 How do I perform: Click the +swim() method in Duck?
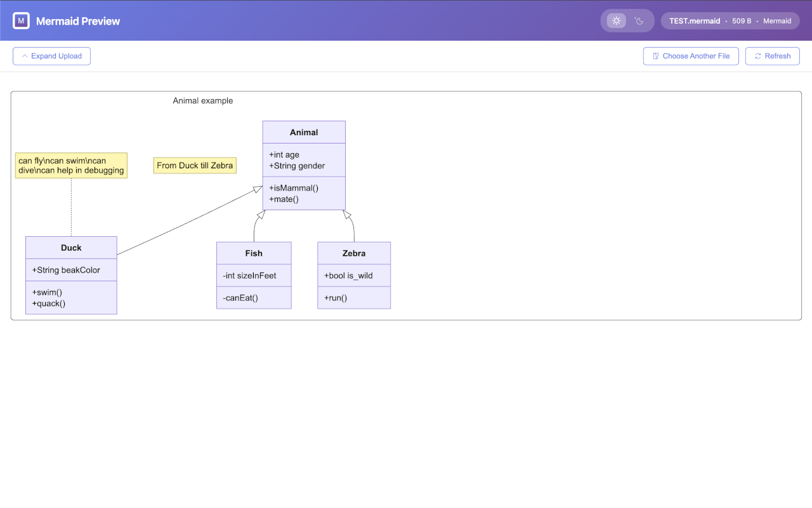coord(48,292)
